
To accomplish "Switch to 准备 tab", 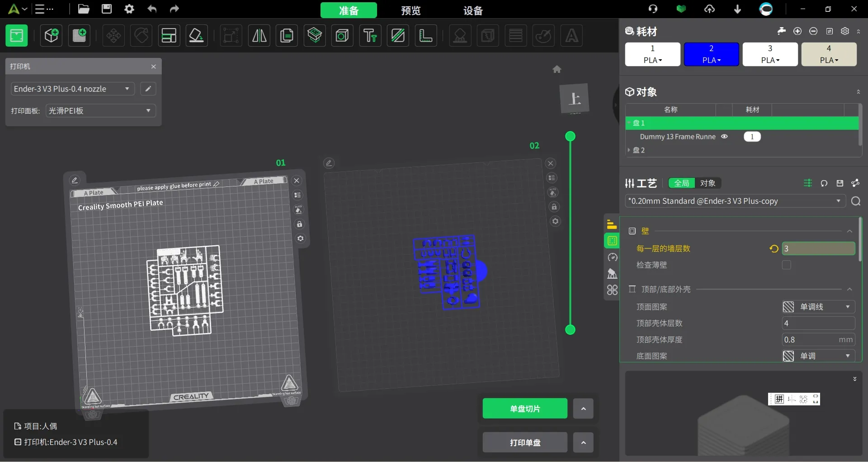I will pyautogui.click(x=349, y=10).
